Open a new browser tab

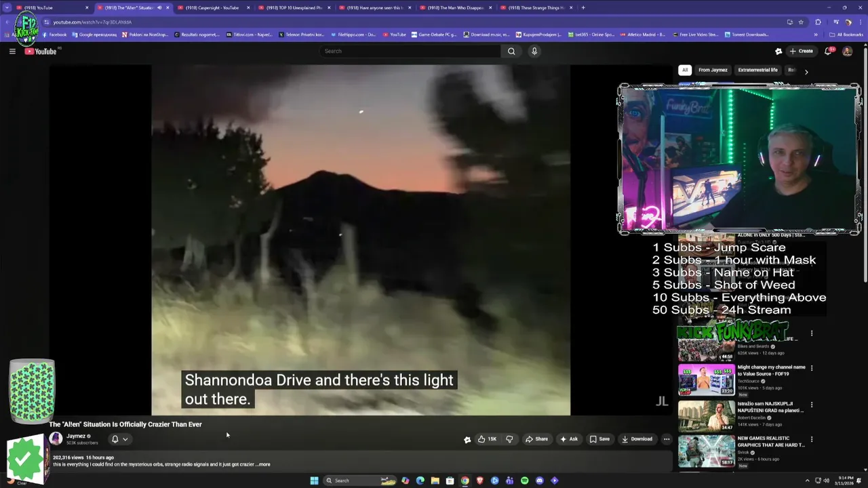[x=583, y=7]
